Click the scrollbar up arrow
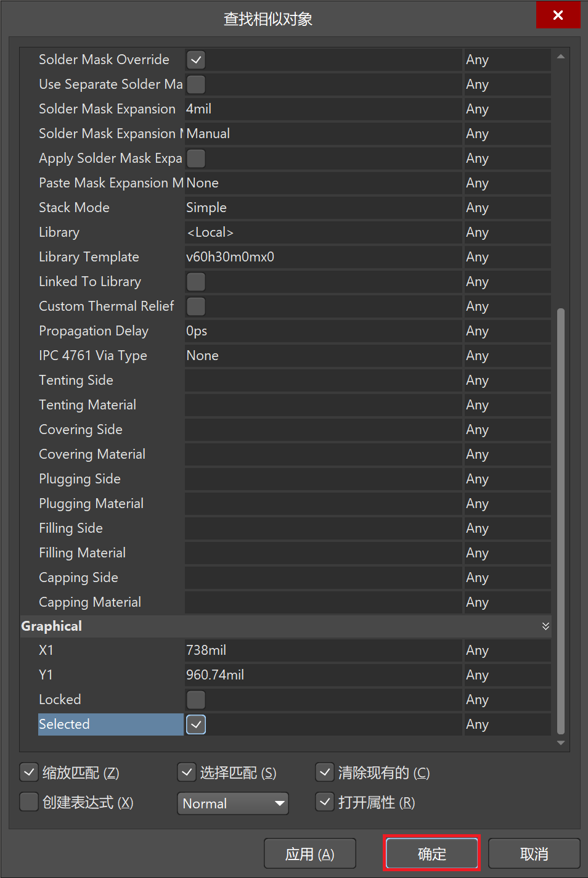Screen dimensions: 588x878 (561, 57)
